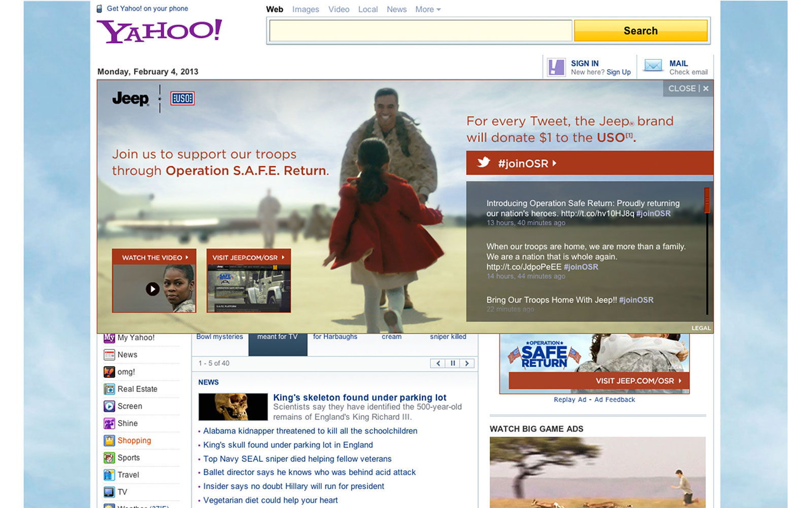Click inside the web search field
Image resolution: width=812 pixels, height=508 pixels.
tap(420, 31)
